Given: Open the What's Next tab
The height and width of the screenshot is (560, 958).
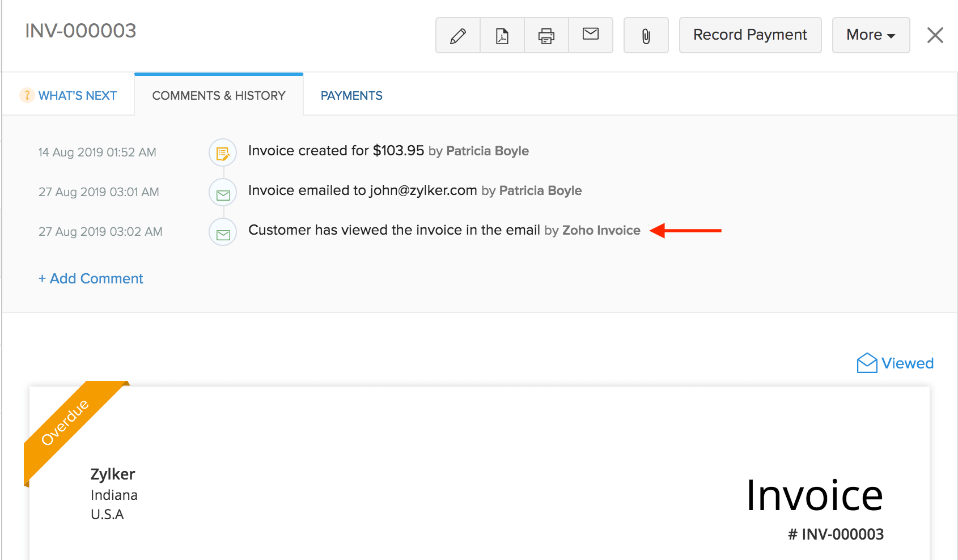Looking at the screenshot, I should 78,95.
